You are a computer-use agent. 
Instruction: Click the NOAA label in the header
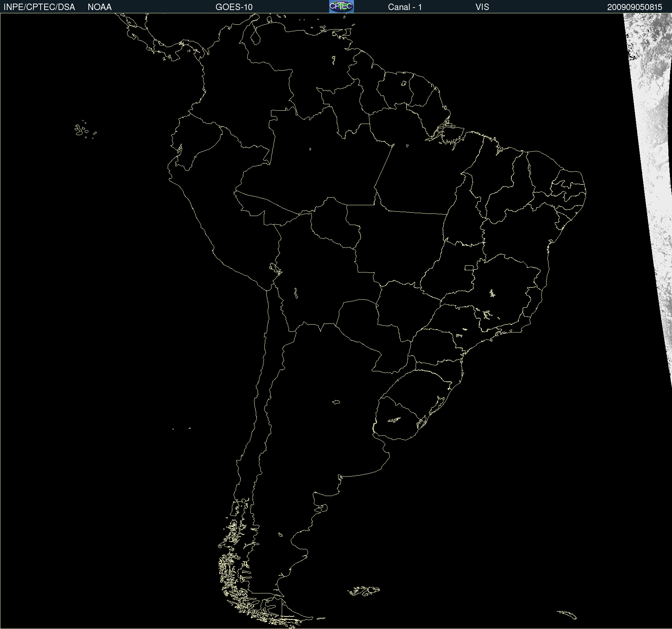point(100,7)
